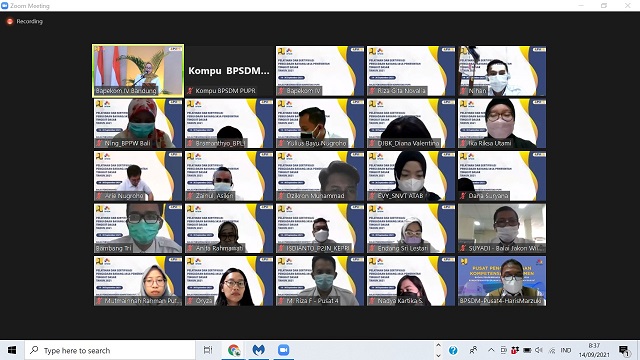Select the Bapekom IV participant video
The width and height of the screenshot is (640, 360).
320,71
